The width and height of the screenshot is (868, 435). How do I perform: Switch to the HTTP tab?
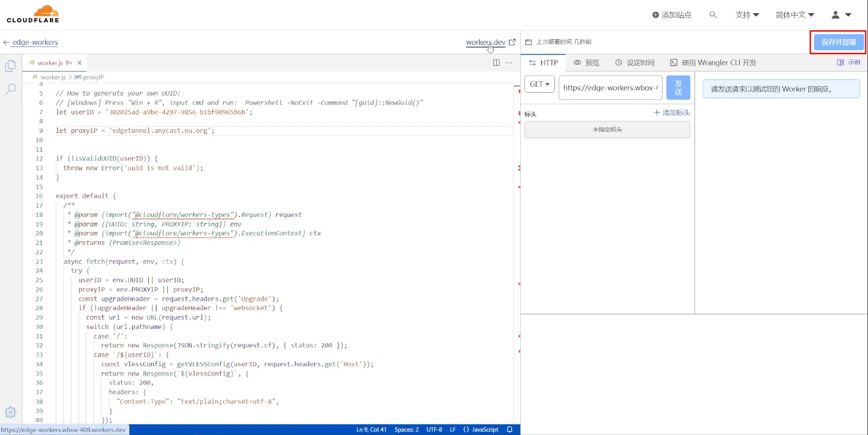point(544,63)
